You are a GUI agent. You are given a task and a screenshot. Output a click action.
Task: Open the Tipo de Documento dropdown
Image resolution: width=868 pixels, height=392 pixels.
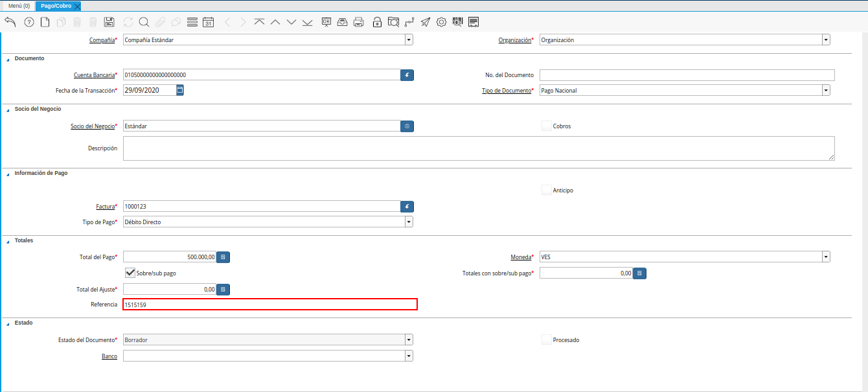click(x=826, y=91)
